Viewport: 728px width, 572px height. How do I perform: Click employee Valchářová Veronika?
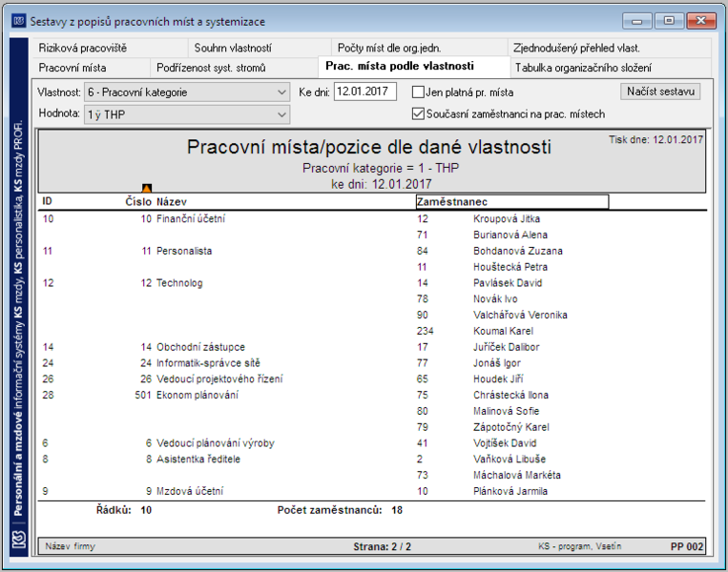click(x=520, y=315)
